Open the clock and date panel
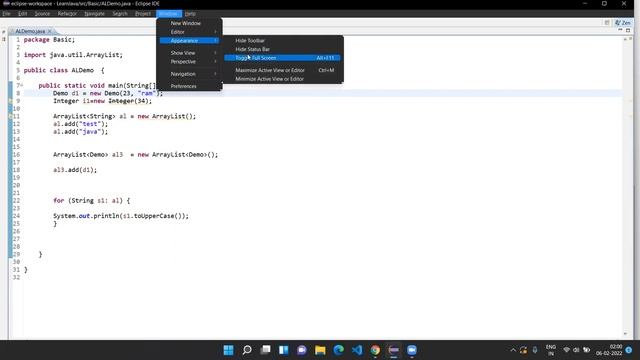Viewport: 640px width, 360px height. [609, 350]
